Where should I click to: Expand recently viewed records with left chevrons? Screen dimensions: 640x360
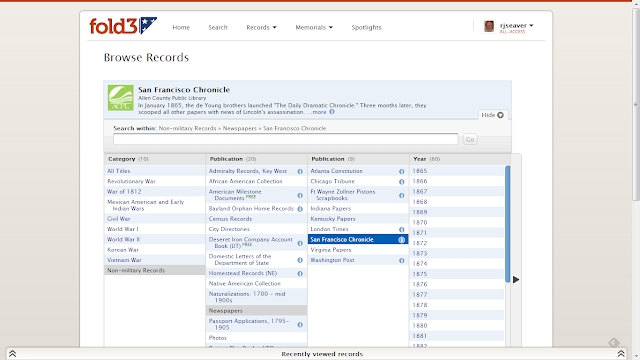click(x=13, y=354)
